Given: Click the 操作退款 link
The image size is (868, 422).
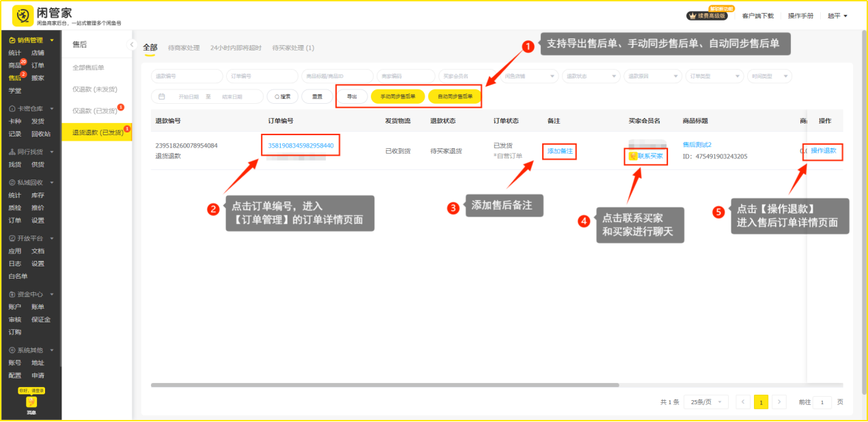Looking at the screenshot, I should coord(823,150).
